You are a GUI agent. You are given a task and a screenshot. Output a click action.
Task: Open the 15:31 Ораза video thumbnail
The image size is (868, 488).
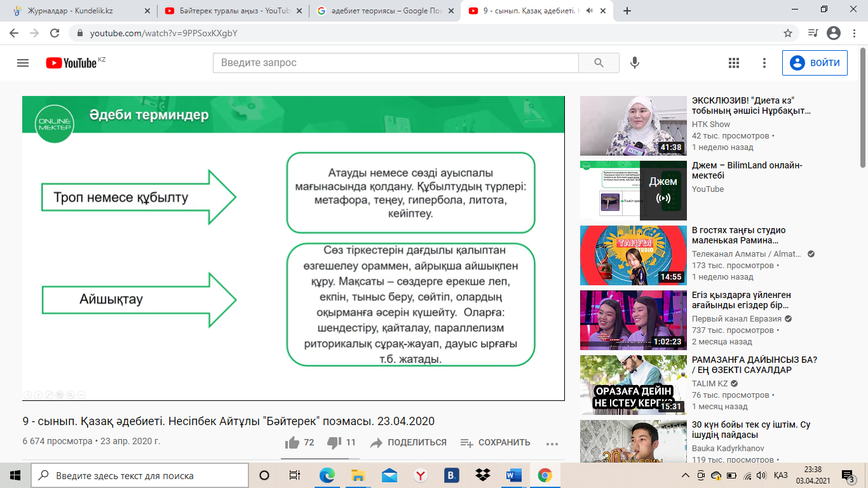[634, 385]
